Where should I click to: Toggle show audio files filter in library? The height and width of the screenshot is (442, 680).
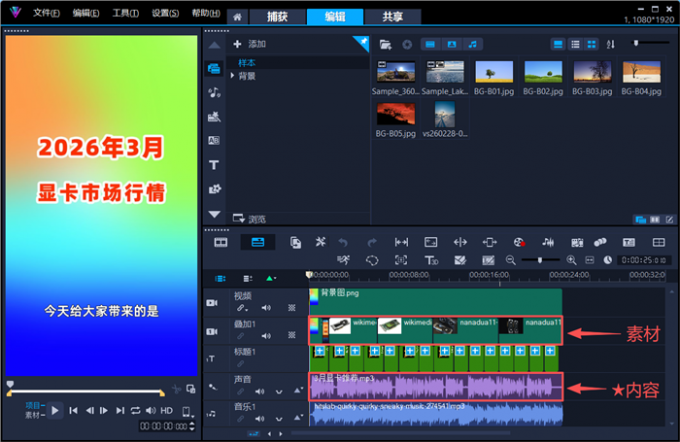pyautogui.click(x=473, y=44)
